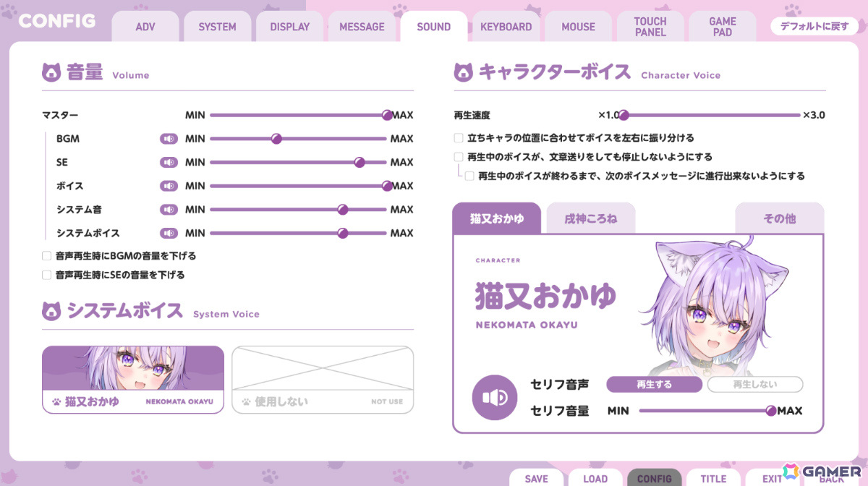This screenshot has height=486, width=868.
Task: Open the TOUCH PANEL tab
Action: click(650, 27)
